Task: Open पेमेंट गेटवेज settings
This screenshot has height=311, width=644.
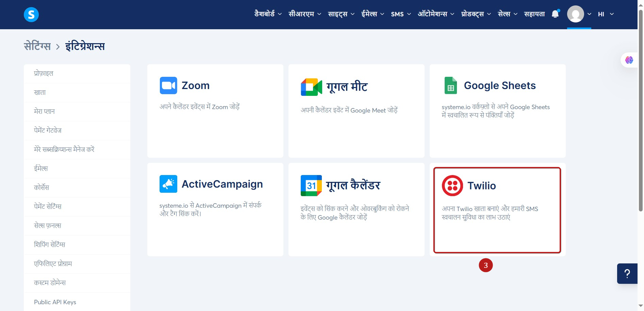Action: 77,131
